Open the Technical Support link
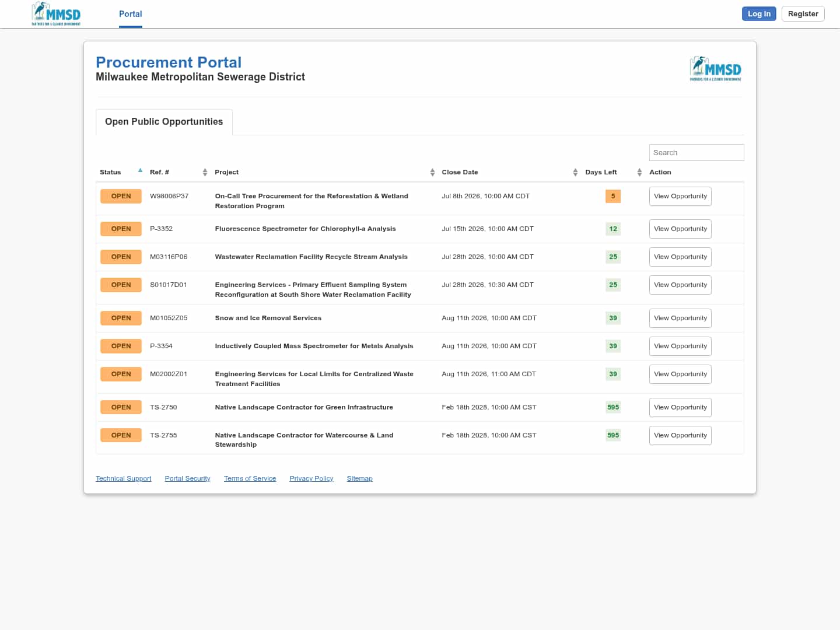The height and width of the screenshot is (630, 840). [x=123, y=478]
